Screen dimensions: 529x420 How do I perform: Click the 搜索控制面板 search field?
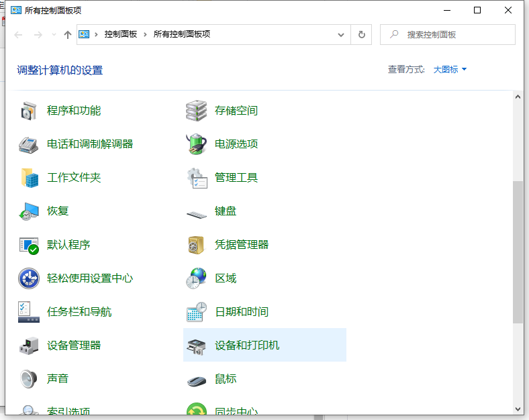tap(447, 35)
